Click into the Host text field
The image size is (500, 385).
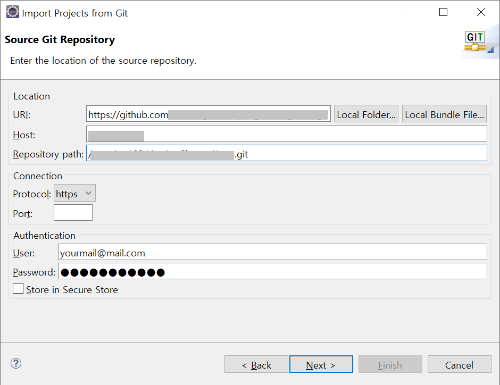click(286, 134)
